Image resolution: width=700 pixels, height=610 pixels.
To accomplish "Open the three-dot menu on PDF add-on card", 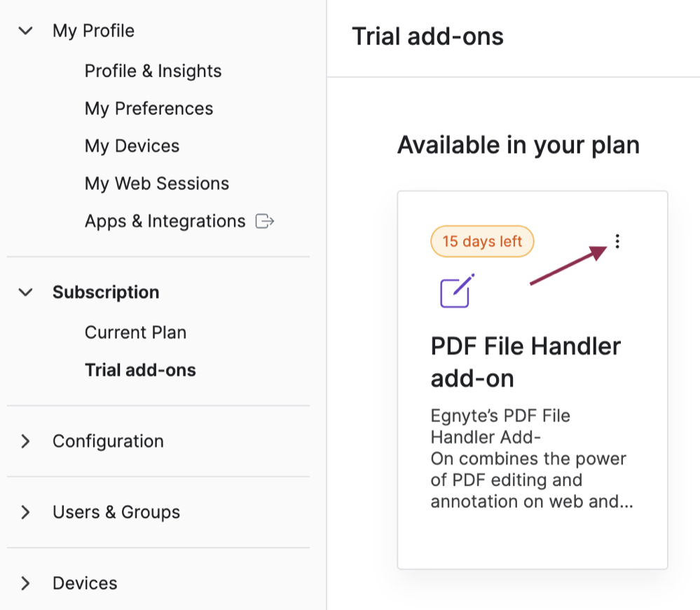I will click(617, 241).
